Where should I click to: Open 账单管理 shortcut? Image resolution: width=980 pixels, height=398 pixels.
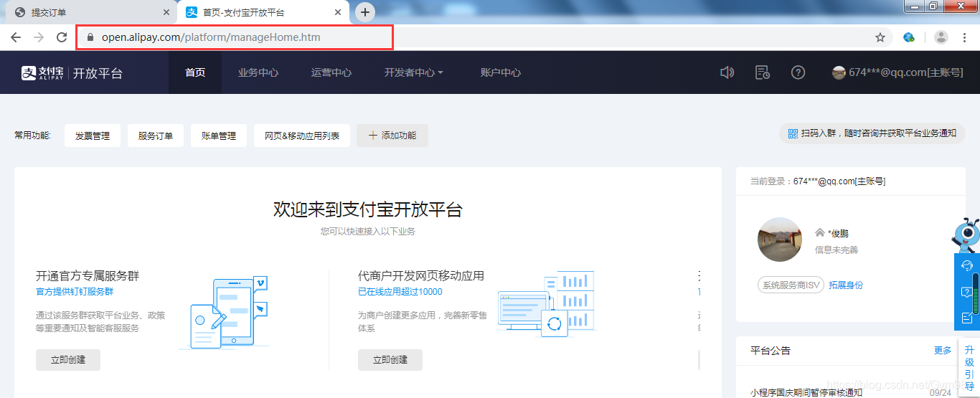click(x=219, y=136)
